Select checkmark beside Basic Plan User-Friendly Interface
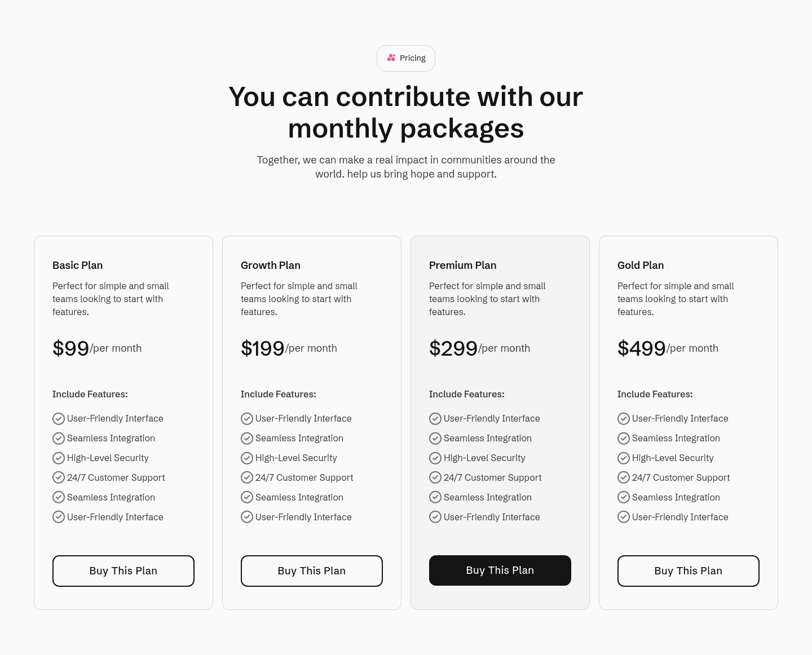Screen dimensions: 812x655 tap(59, 418)
